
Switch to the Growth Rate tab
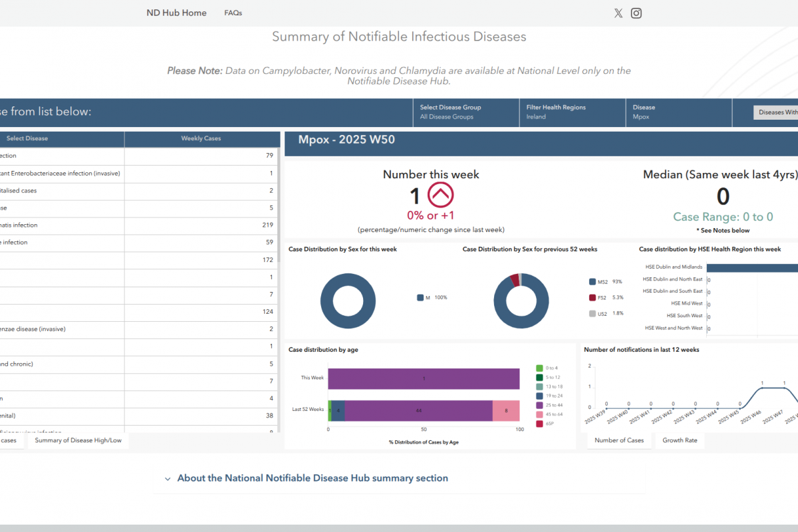680,440
